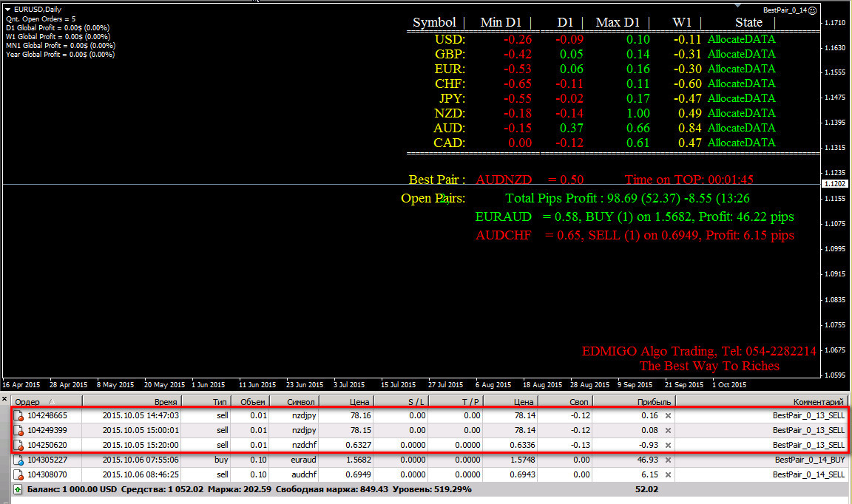Click the order icon beside ticket 104249399
The width and height of the screenshot is (852, 504).
tap(18, 431)
